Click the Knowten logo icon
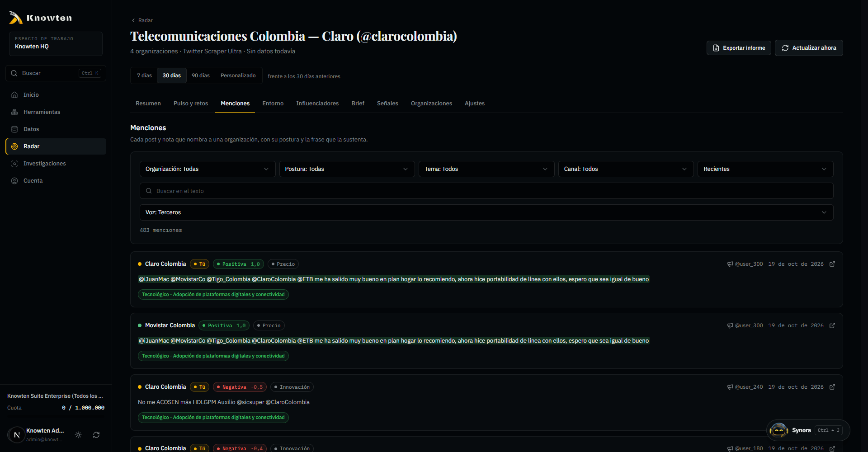The width and height of the screenshot is (868, 452). [x=16, y=18]
